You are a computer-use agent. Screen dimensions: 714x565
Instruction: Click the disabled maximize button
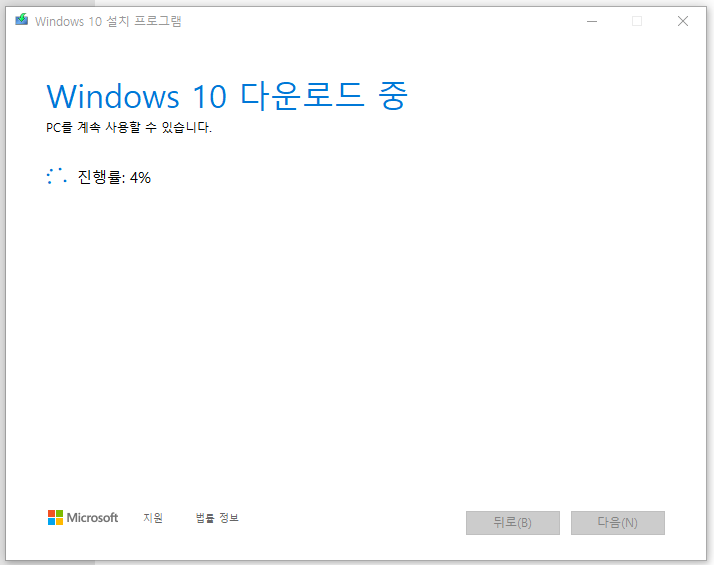pos(637,21)
